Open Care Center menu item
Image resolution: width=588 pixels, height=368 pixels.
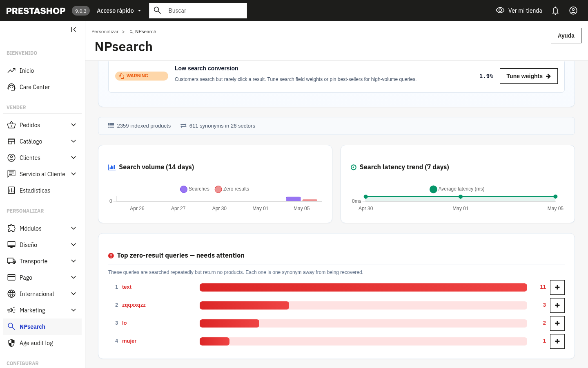[x=42, y=87]
